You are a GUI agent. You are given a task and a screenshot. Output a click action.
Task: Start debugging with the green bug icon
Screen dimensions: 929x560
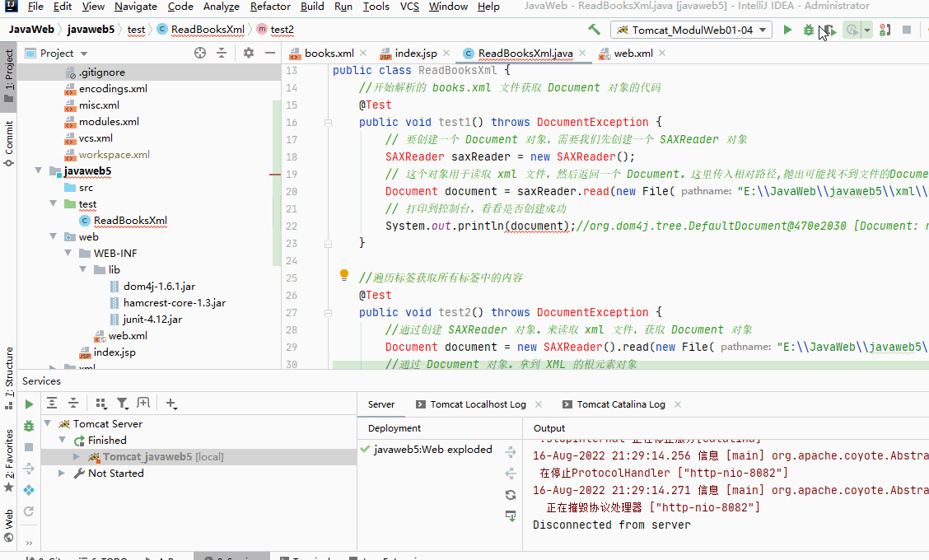[808, 30]
